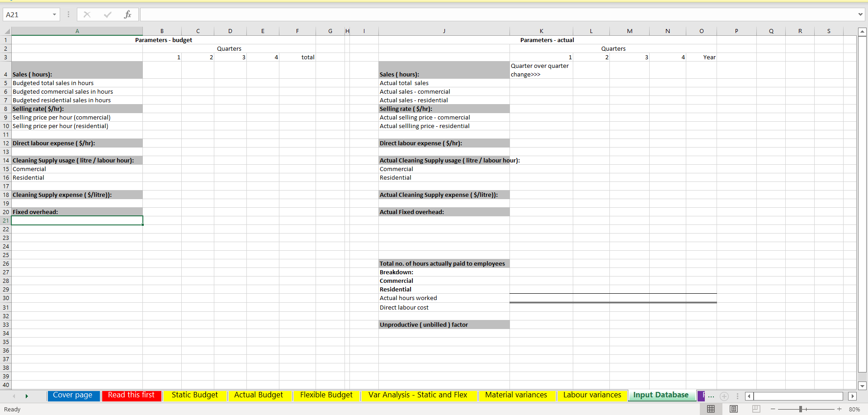868x415 pixels.
Task: Click the Enter checkmark formula bar icon
Action: tap(108, 14)
